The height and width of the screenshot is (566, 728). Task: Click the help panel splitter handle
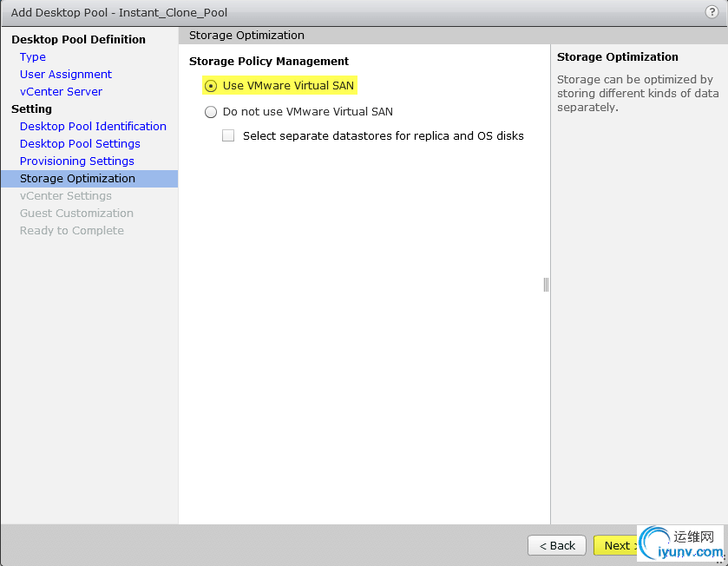click(x=546, y=285)
